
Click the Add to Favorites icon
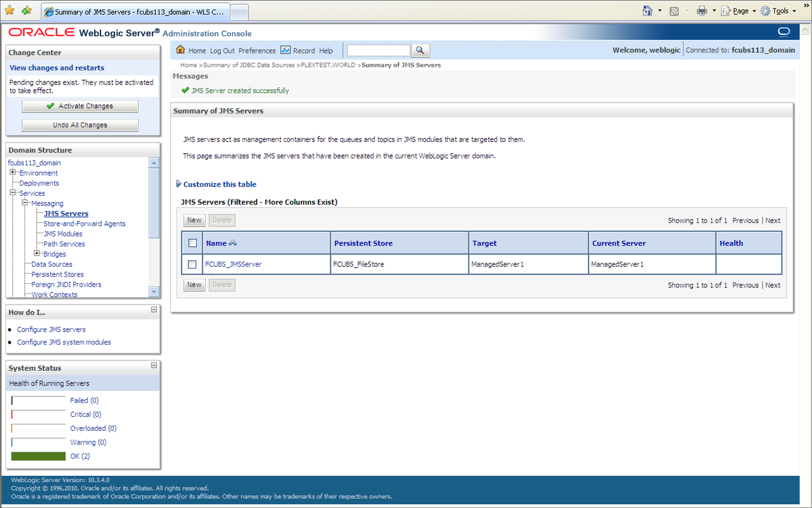(x=26, y=10)
